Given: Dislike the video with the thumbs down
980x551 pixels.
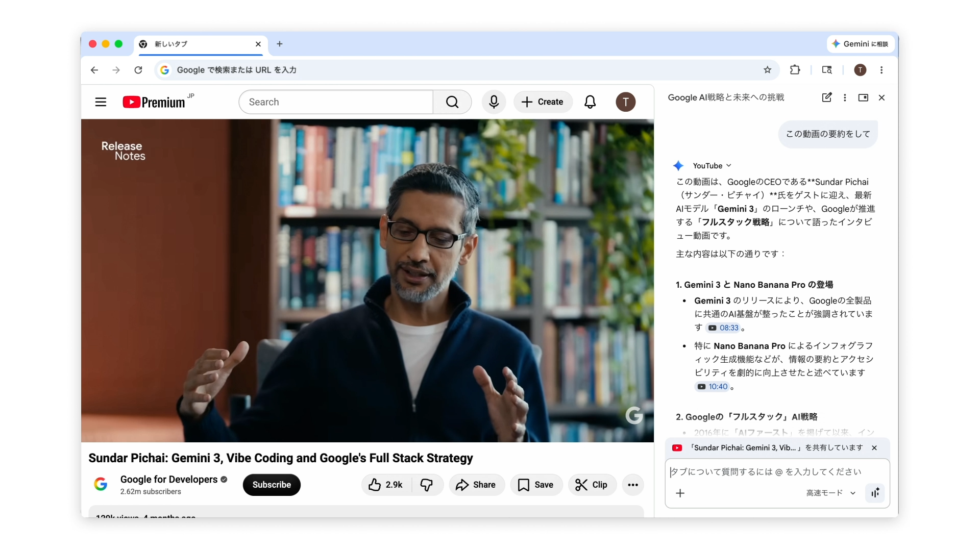Looking at the screenshot, I should (x=427, y=485).
